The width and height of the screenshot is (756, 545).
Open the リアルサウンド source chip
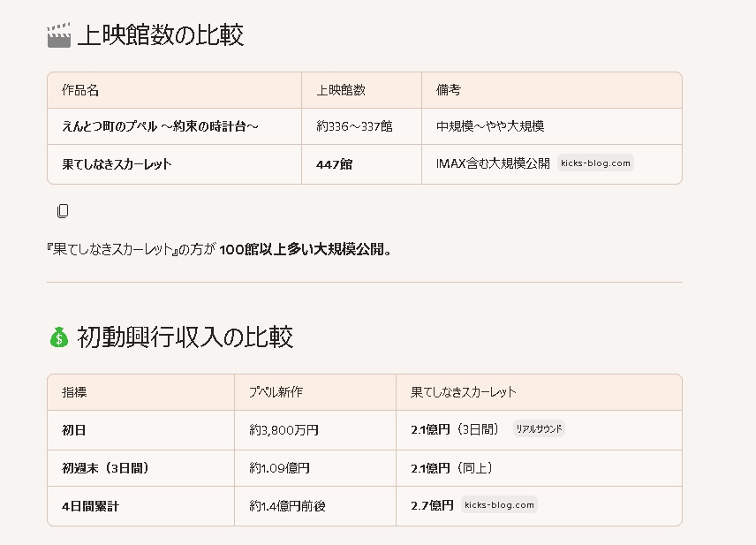point(539,429)
